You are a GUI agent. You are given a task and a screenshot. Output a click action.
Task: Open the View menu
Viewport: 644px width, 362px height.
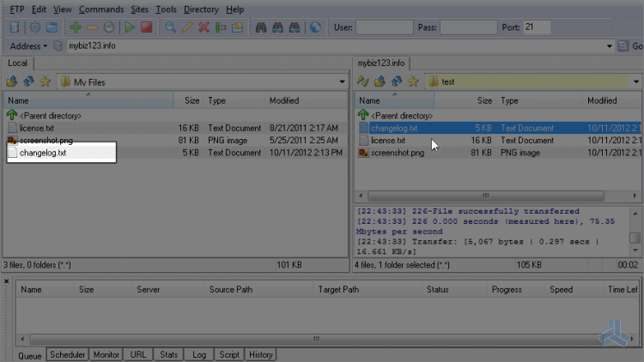pos(63,9)
